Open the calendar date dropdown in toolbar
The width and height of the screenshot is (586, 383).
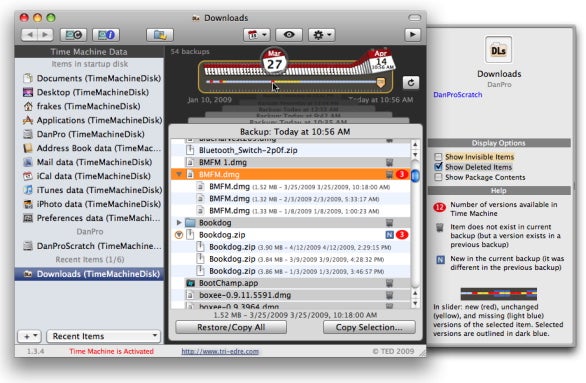click(257, 35)
